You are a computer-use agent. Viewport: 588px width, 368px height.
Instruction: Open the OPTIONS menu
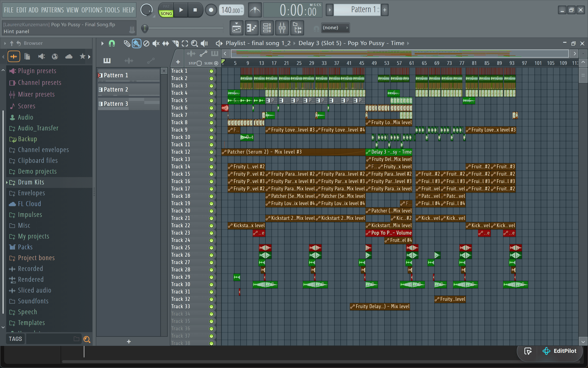[x=92, y=10]
